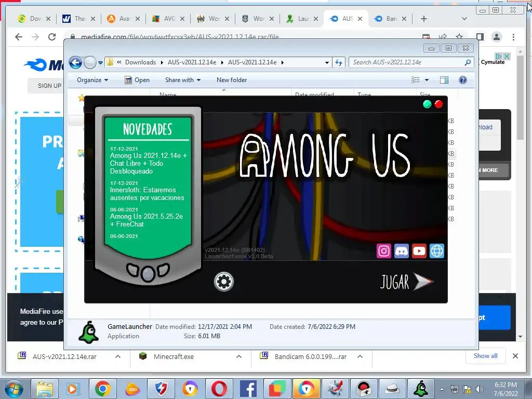Toggle the Explorer preview pane
Viewport: 532px width, 399px height.
(444, 80)
